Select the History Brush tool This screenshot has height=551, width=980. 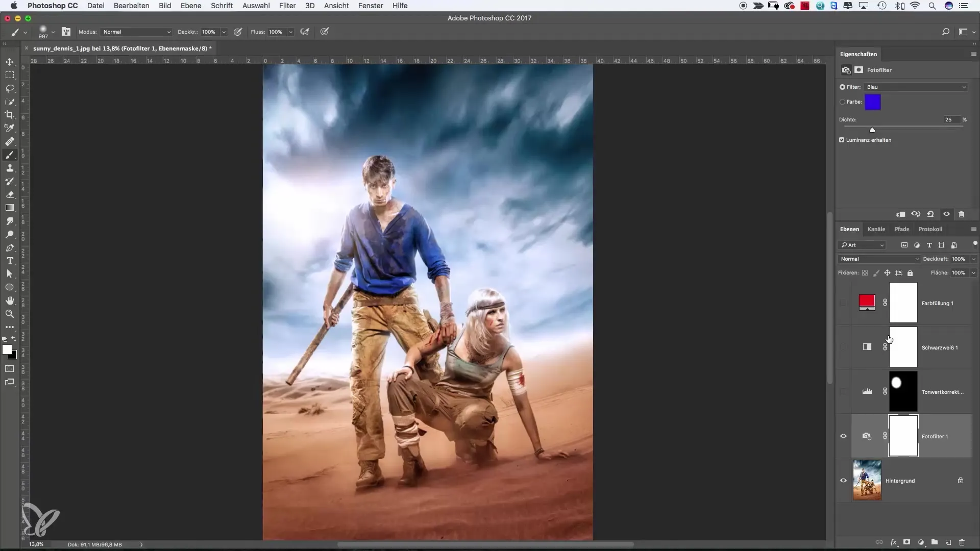[10, 181]
